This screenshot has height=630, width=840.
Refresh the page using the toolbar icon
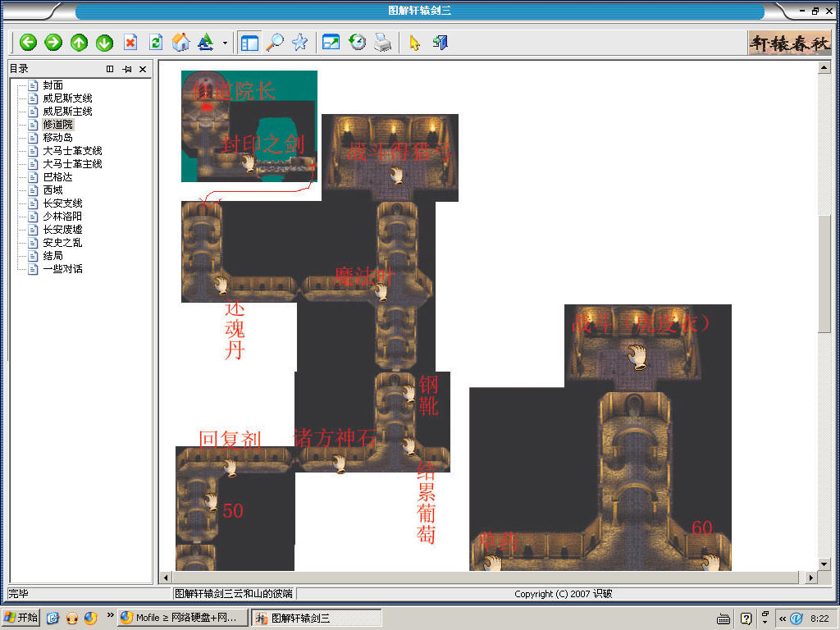click(155, 43)
